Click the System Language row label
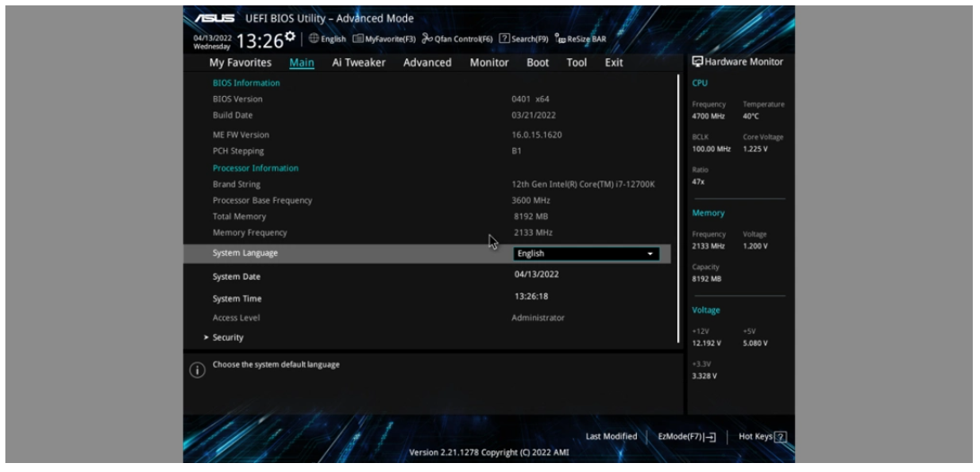 (245, 253)
